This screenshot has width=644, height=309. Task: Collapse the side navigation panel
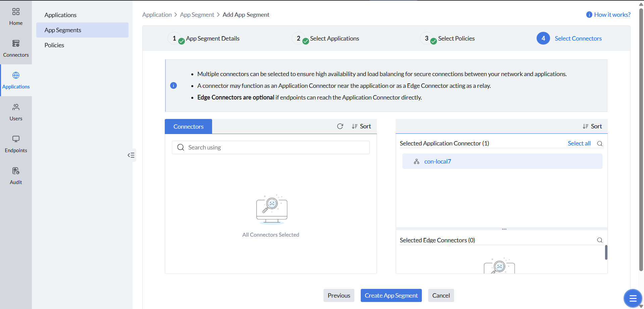click(x=131, y=155)
